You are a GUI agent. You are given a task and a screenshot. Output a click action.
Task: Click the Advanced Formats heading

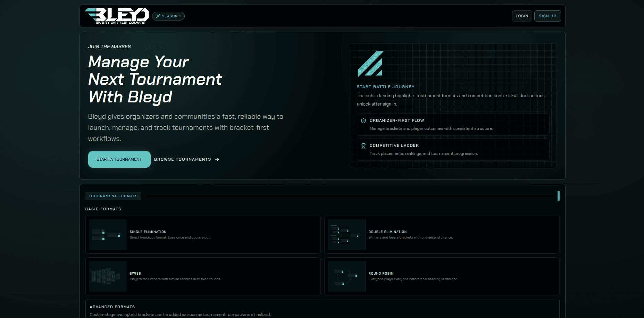click(112, 307)
